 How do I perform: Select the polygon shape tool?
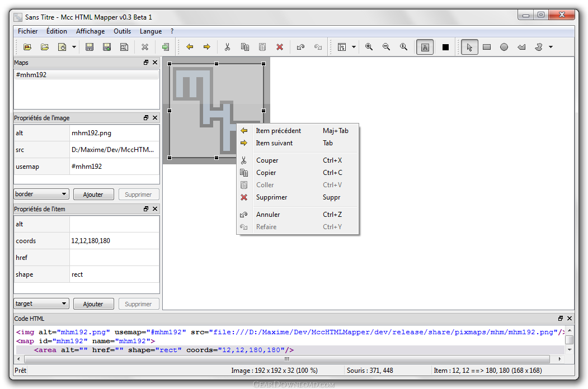click(x=521, y=47)
